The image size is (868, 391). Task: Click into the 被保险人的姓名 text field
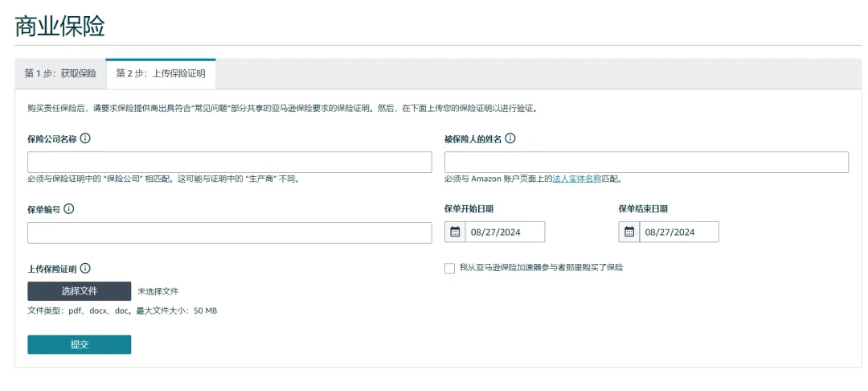[x=646, y=162]
